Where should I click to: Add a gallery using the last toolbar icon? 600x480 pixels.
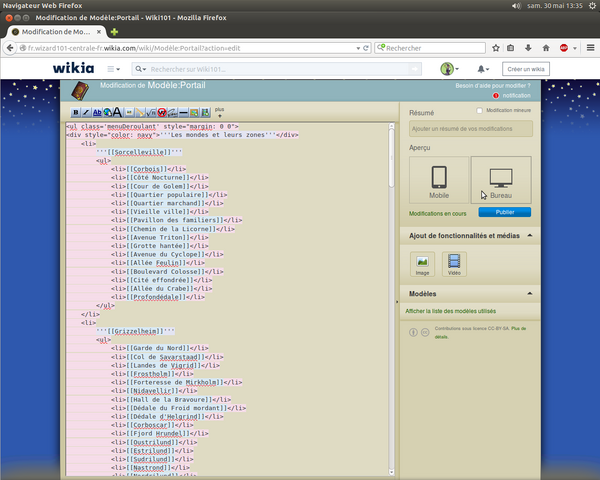click(205, 113)
